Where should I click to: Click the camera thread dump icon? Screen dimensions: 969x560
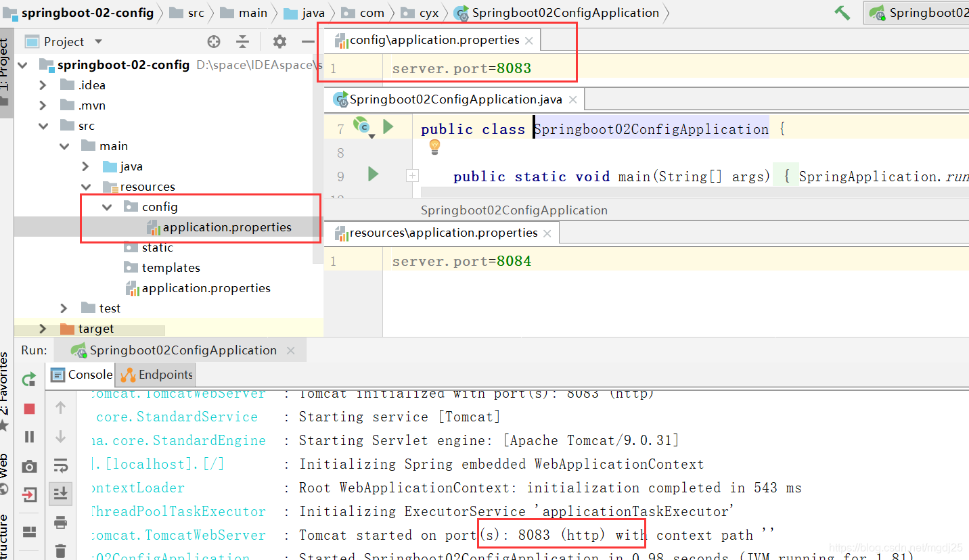coord(29,467)
